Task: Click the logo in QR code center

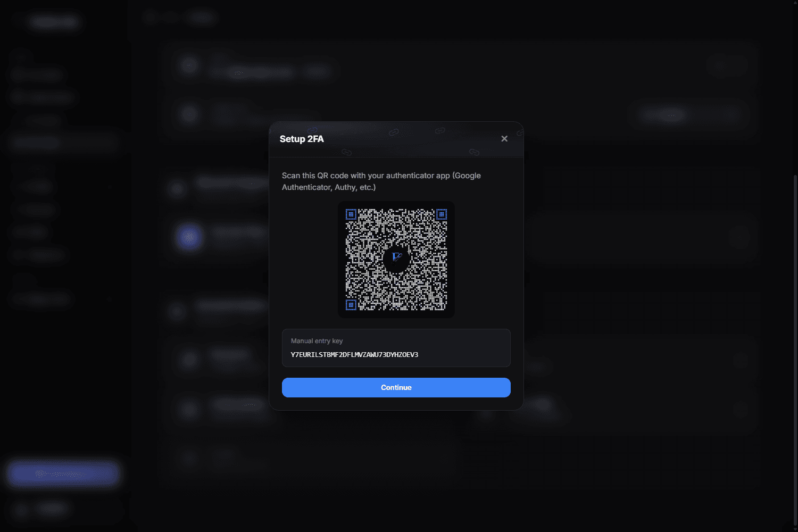Action: point(396,259)
